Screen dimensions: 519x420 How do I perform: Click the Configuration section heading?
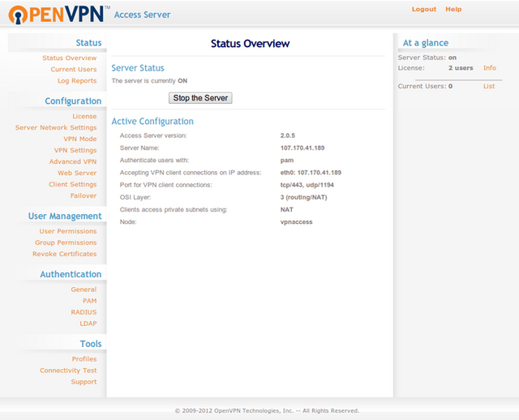point(73,101)
